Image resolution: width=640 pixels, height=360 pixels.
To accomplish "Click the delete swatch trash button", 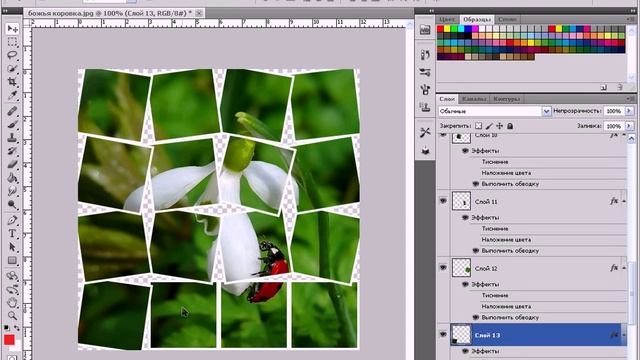I will (x=620, y=87).
